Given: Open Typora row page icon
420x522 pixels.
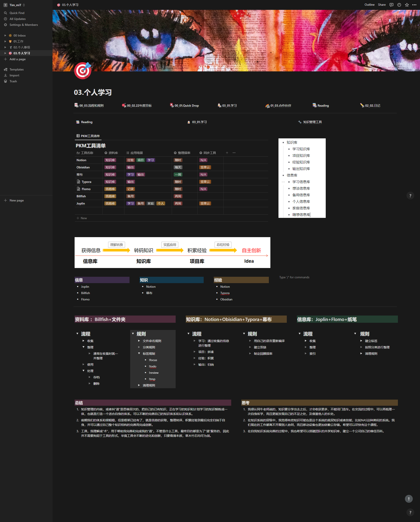Looking at the screenshot, I should click(x=78, y=182).
